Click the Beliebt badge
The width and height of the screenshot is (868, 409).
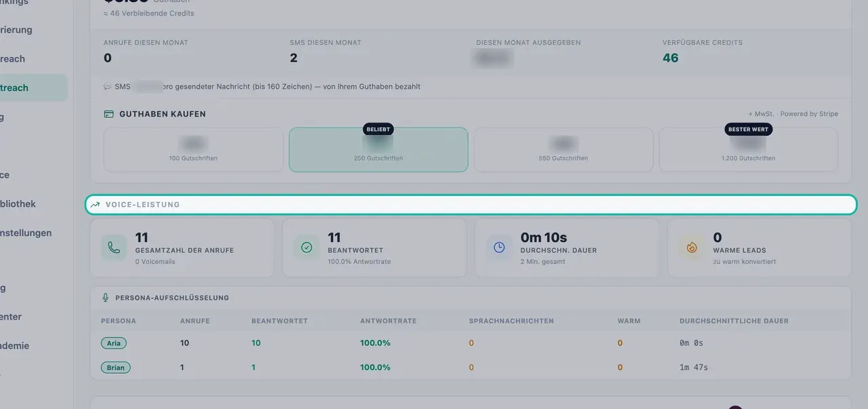point(378,129)
